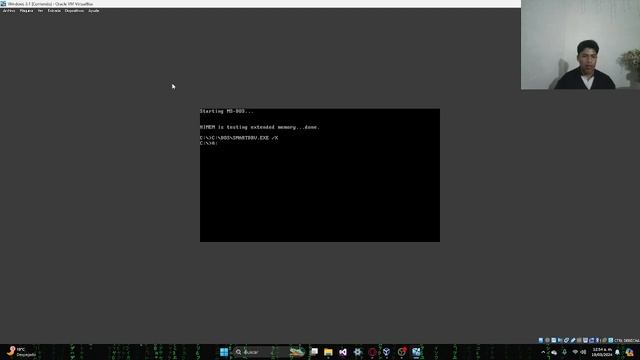Click the floppy drive status icon
640x360 pixels.
point(554,340)
